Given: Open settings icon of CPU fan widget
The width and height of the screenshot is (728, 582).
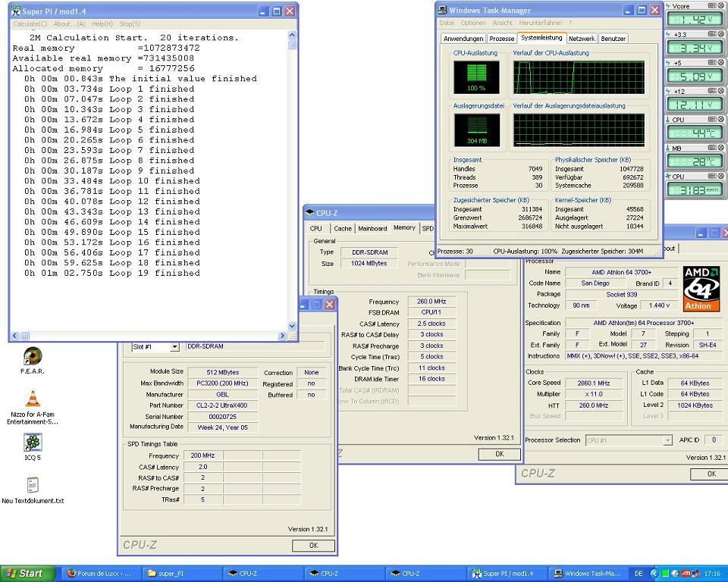Looking at the screenshot, I should pyautogui.click(x=712, y=177).
